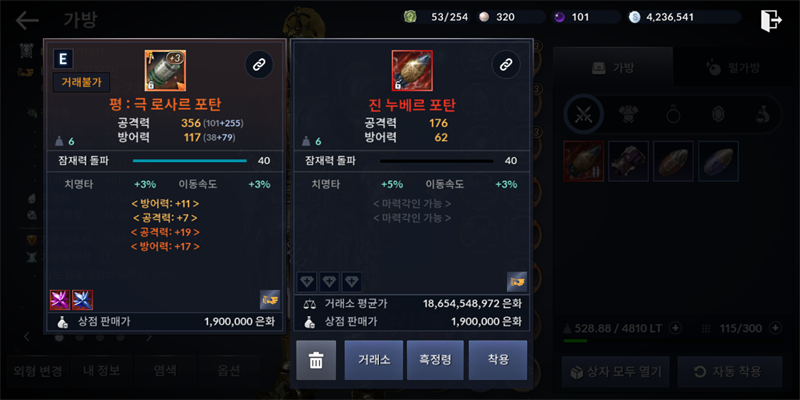This screenshot has height=400, width=800.
Task: Delete item with the trash can button
Action: pyautogui.click(x=316, y=360)
